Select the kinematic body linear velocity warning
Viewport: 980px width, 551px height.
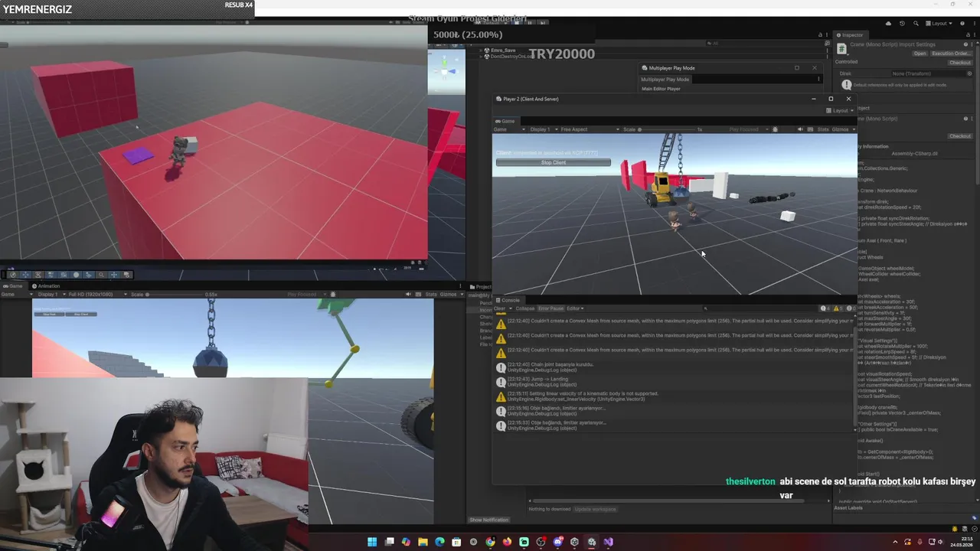coord(674,396)
